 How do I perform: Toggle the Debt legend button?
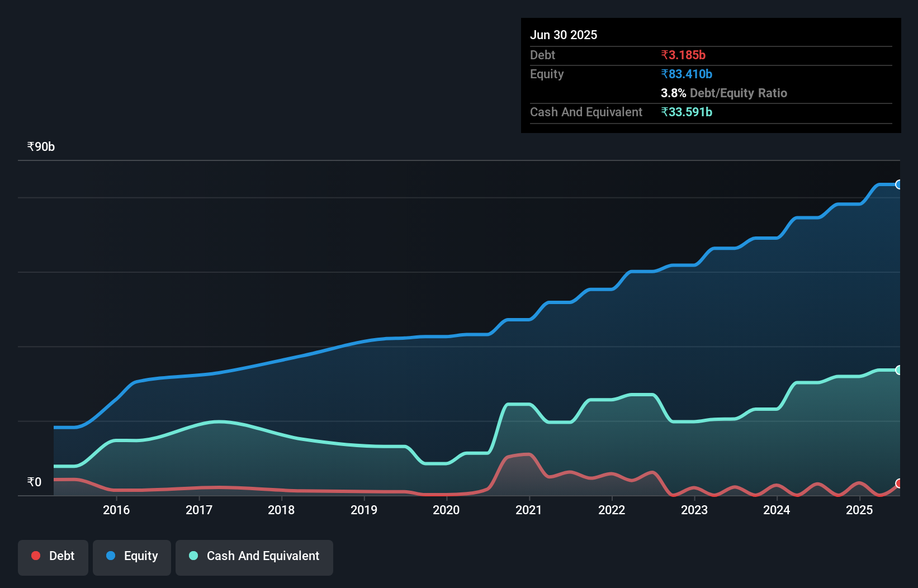[x=53, y=557]
